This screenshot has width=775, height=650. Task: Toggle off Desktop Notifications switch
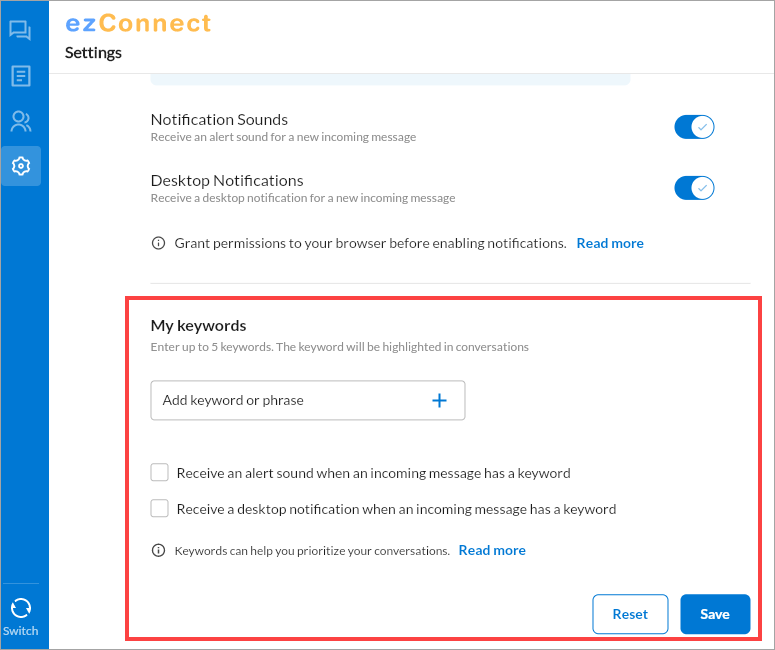click(x=694, y=188)
